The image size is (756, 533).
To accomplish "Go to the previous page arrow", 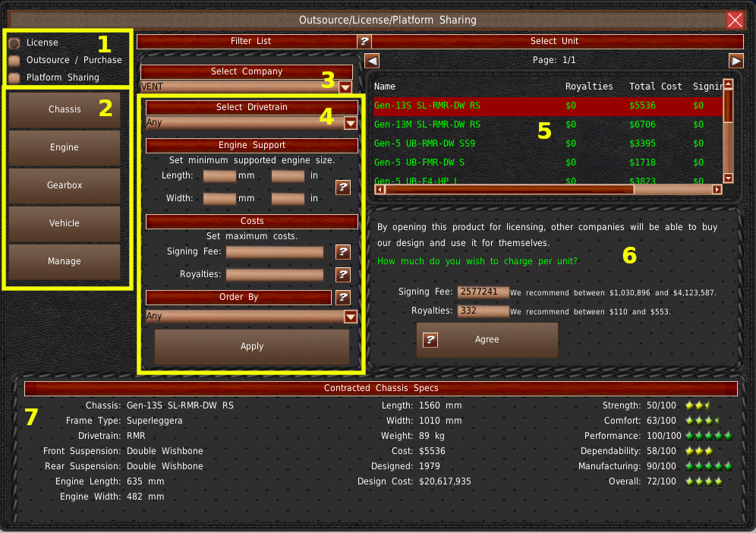I will coord(372,61).
